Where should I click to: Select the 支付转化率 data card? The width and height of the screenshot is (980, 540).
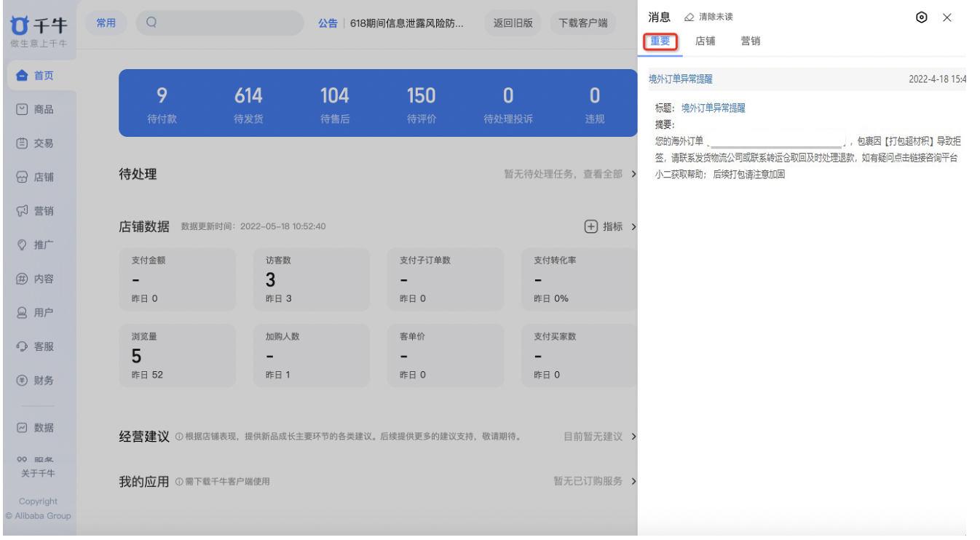click(580, 279)
